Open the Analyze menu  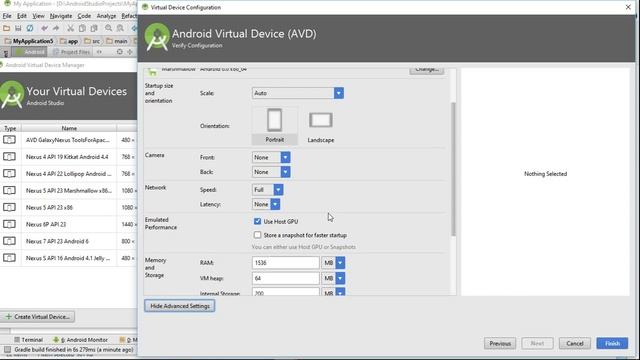[x=106, y=16]
